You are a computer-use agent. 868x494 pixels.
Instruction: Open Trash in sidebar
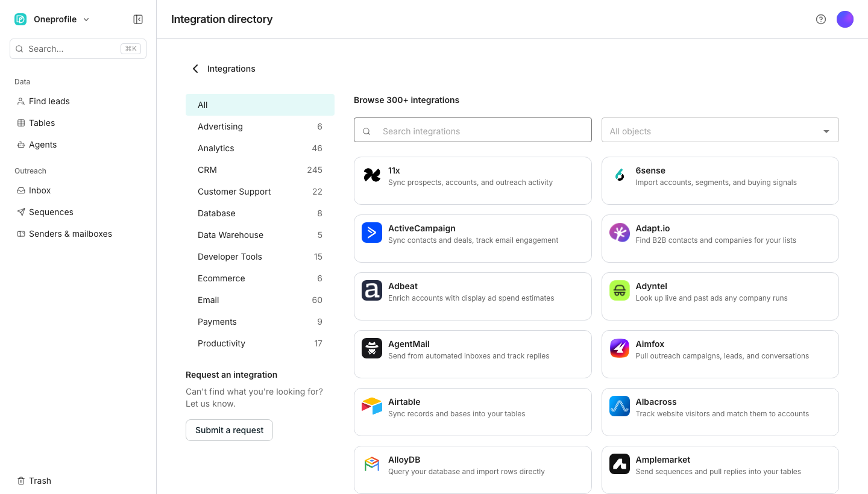tap(78, 481)
